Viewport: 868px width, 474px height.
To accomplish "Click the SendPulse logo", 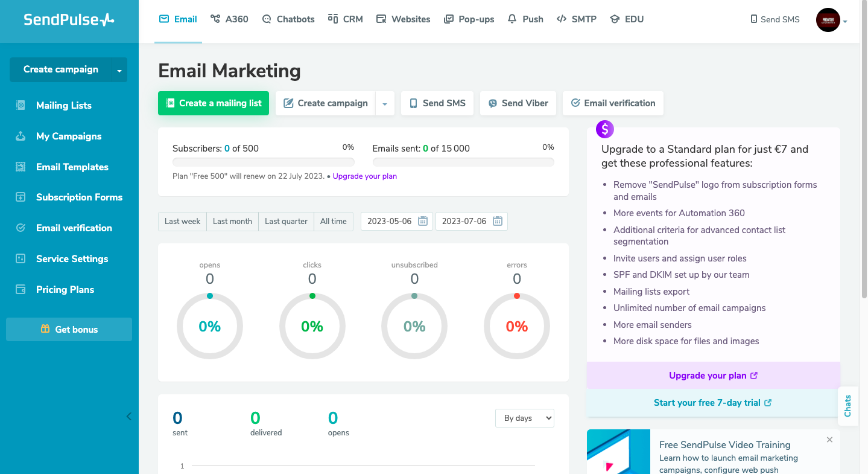I will [69, 19].
